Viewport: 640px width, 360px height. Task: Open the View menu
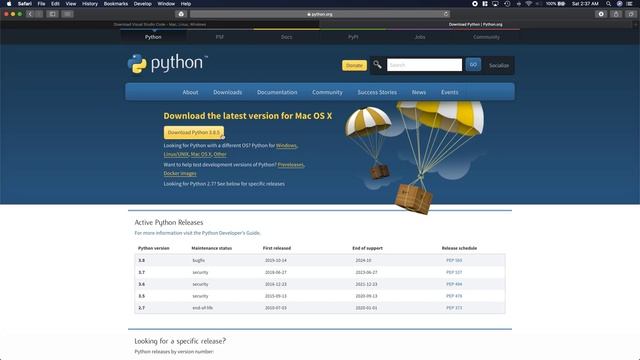71,4
